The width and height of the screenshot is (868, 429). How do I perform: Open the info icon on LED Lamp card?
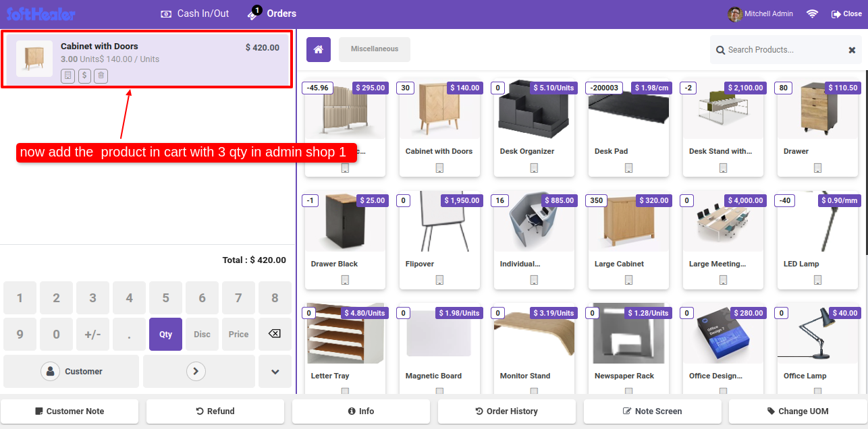[817, 280]
